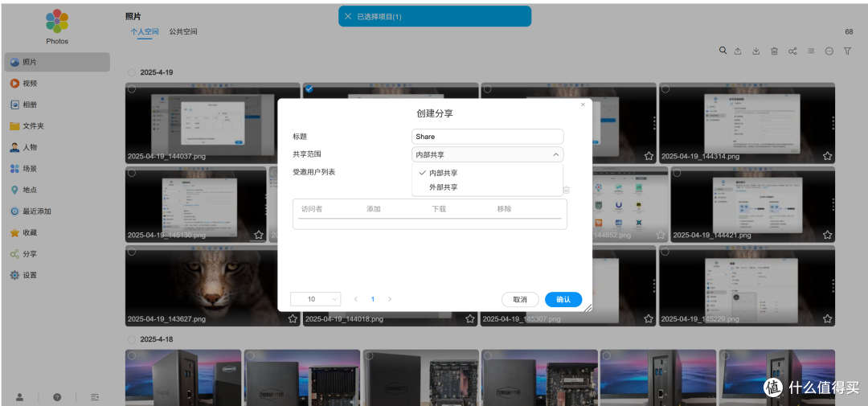Open 人物 in the sidebar

(57, 147)
